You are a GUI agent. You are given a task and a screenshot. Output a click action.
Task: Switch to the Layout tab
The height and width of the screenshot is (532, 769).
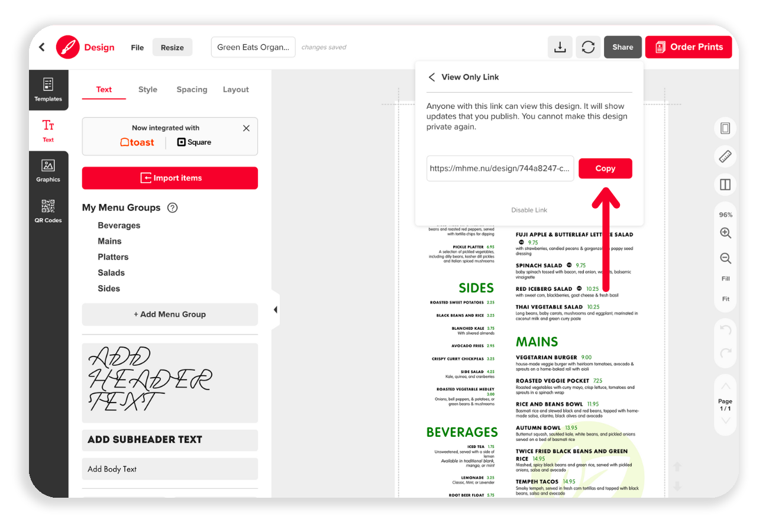[x=236, y=89]
